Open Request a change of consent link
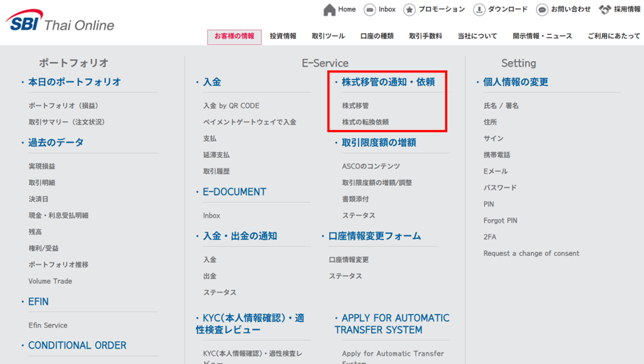This screenshot has width=644, height=364. click(x=531, y=253)
